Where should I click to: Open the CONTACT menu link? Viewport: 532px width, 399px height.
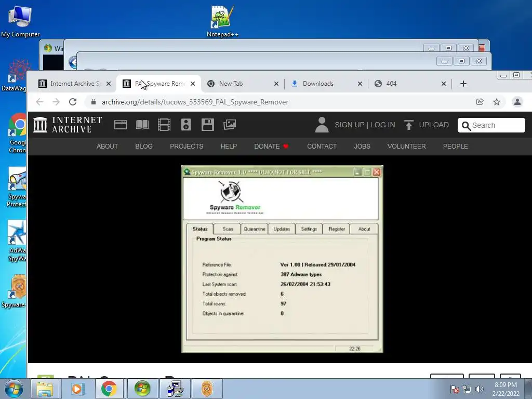tap(322, 146)
